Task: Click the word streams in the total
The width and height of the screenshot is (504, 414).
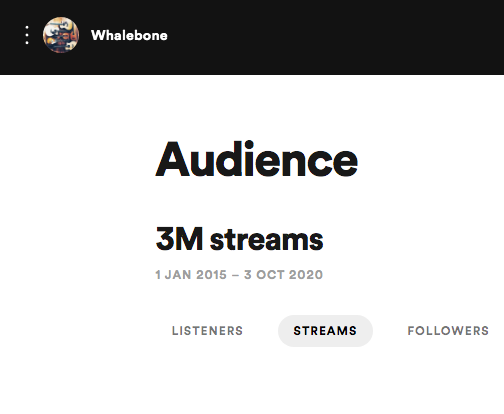Action: pos(267,240)
